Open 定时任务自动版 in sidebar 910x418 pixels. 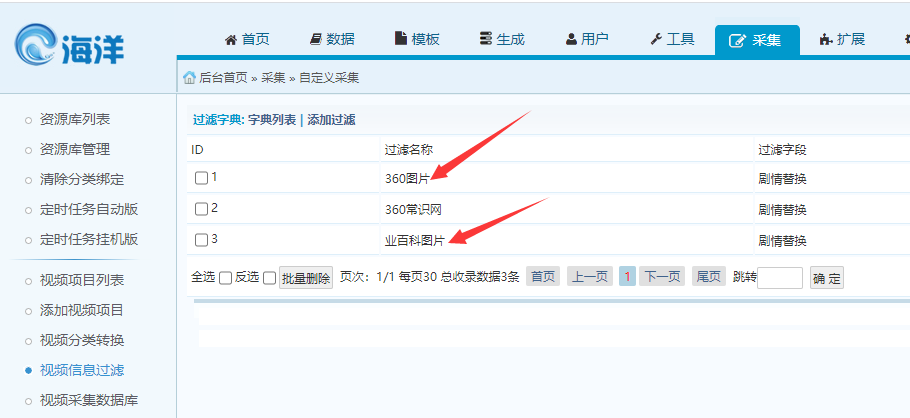(89, 210)
